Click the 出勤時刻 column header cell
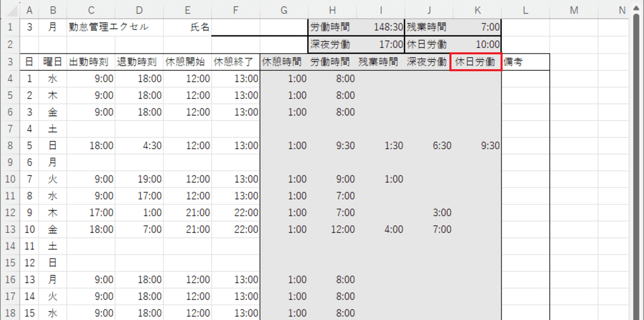Screen dimensions: 644x320 coord(91,62)
